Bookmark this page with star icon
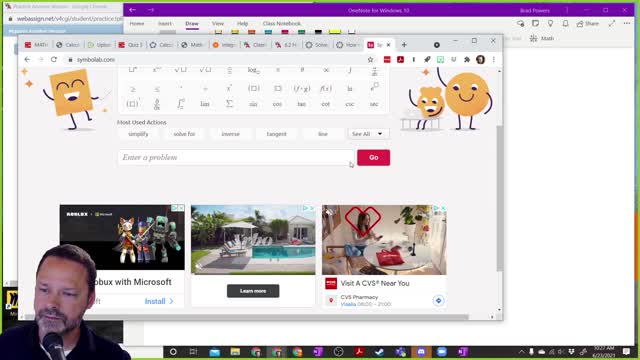The width and height of the screenshot is (640, 360). [x=370, y=60]
